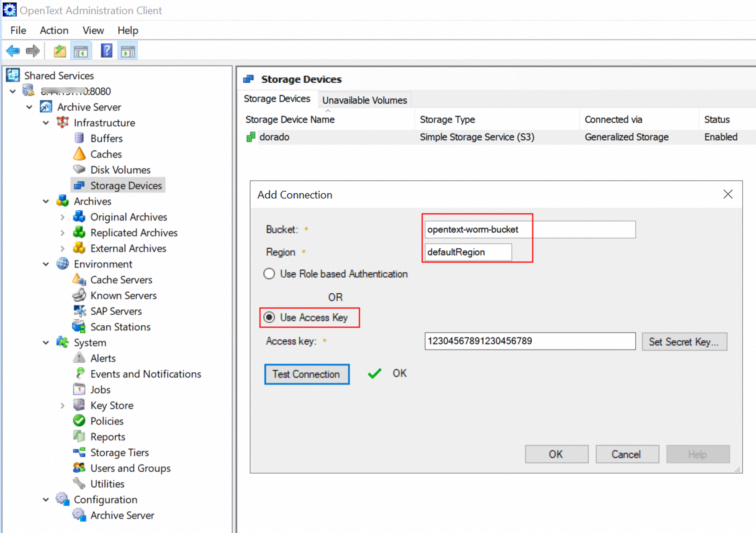Screen dimensions: 756x533
Task: Click the Policies green check icon
Action: [79, 421]
